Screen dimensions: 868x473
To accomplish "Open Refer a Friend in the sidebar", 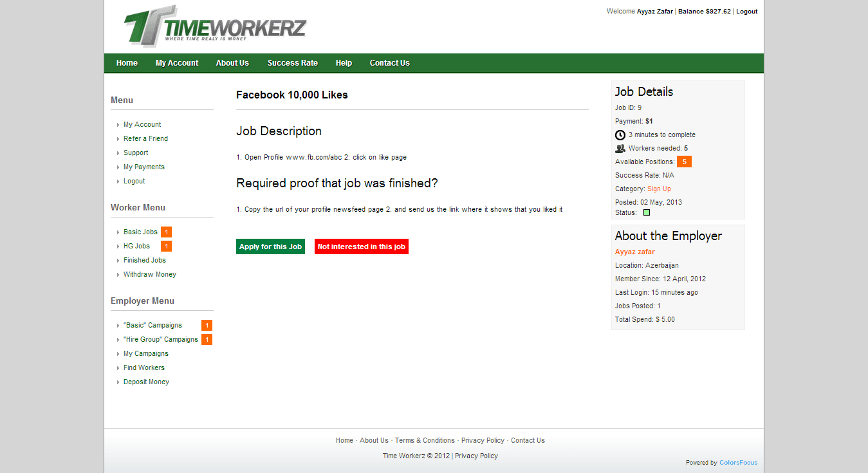I will point(145,139).
